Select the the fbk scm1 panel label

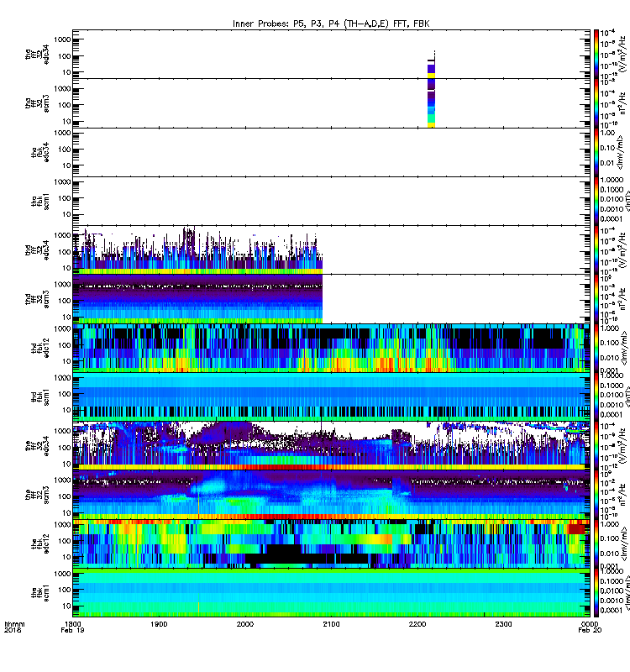(x=40, y=593)
